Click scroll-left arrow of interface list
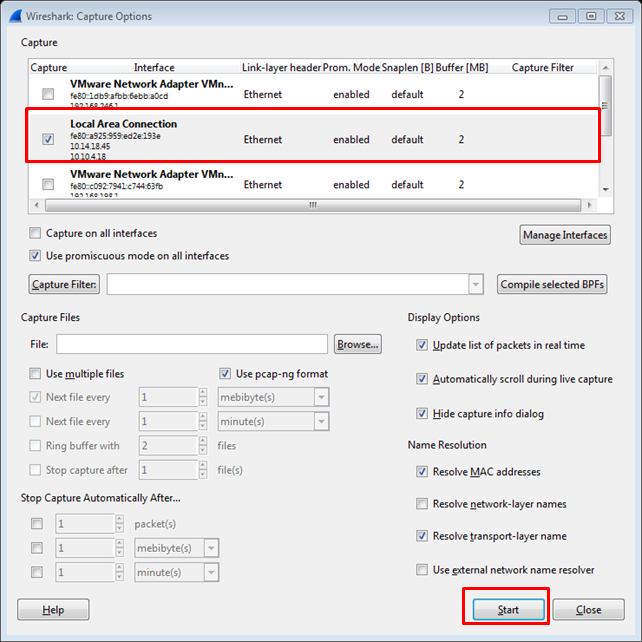The height and width of the screenshot is (642, 642). pyautogui.click(x=37, y=205)
